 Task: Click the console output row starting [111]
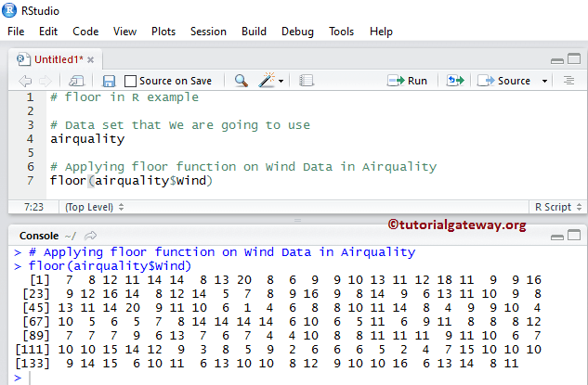(x=279, y=350)
